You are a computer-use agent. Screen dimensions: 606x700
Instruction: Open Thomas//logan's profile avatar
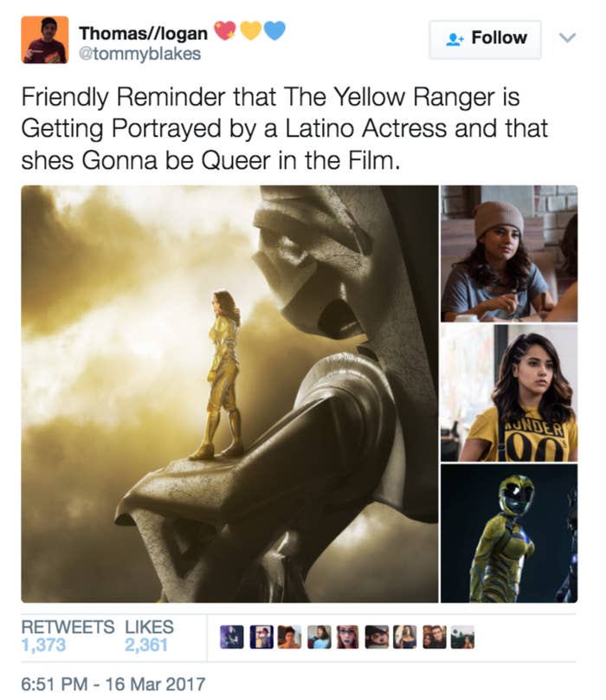[45, 40]
